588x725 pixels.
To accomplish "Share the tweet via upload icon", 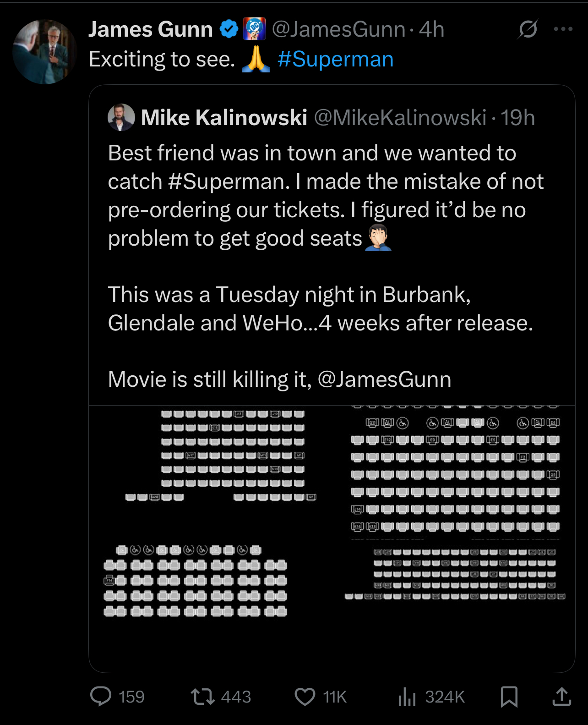I will 561,696.
